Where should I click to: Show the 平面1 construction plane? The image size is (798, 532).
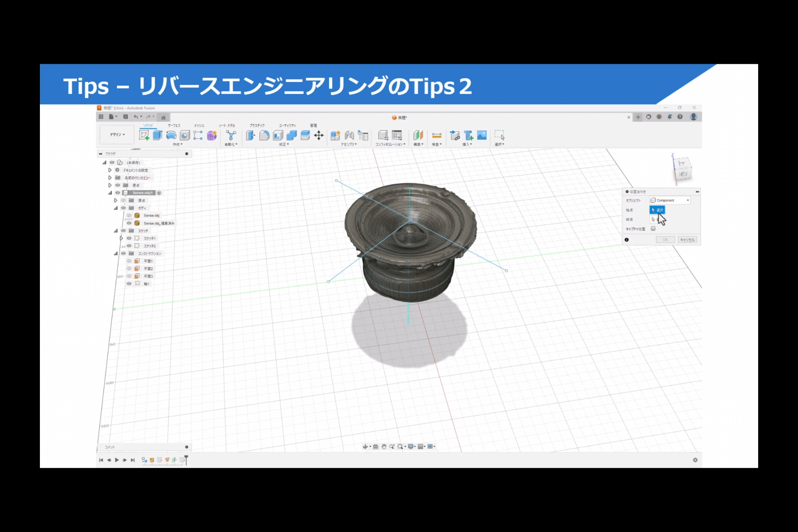pyautogui.click(x=129, y=261)
